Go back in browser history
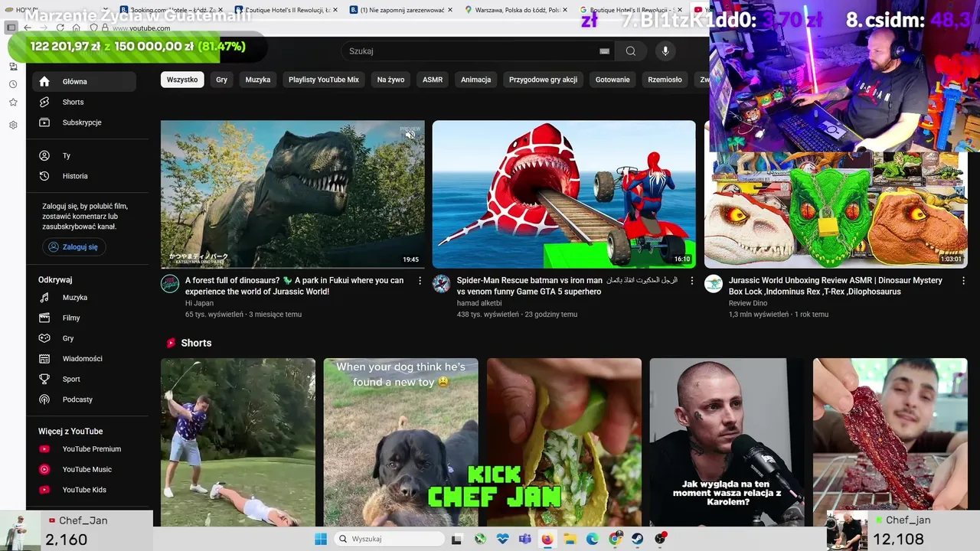The width and height of the screenshot is (980, 551). pyautogui.click(x=28, y=28)
